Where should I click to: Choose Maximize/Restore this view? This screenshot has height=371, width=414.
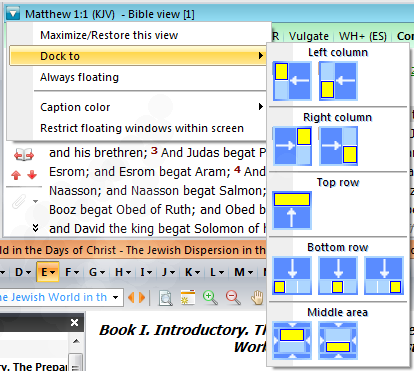tap(138, 35)
